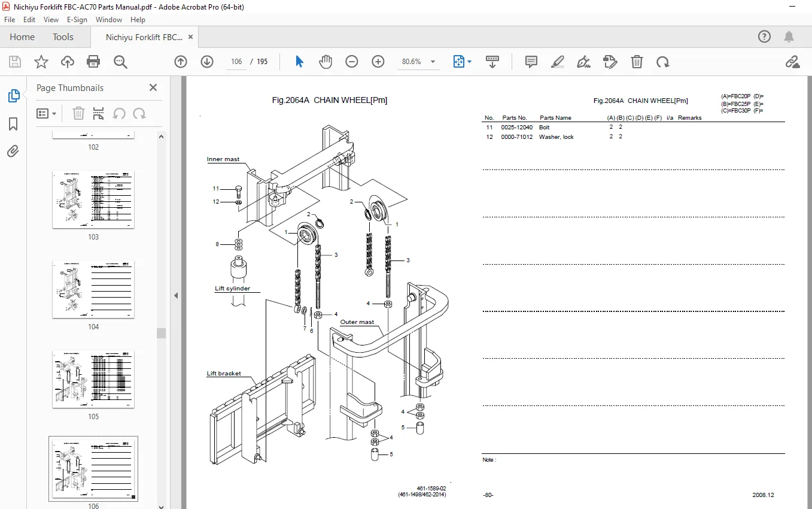The width and height of the screenshot is (812, 509).
Task: Activate the selection arrow tool
Action: (300, 62)
